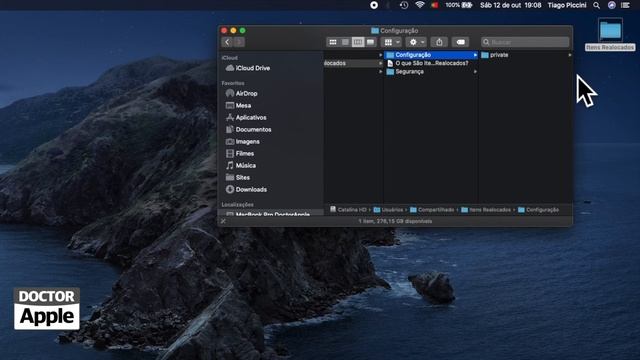Screen dimensions: 640x360
Task: Open Filmes in the sidebar
Action: [240, 153]
